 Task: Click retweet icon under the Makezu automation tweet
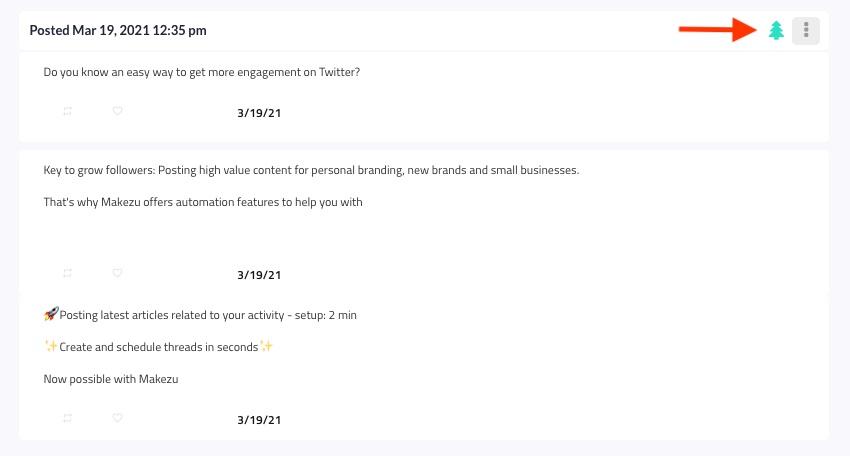(67, 273)
